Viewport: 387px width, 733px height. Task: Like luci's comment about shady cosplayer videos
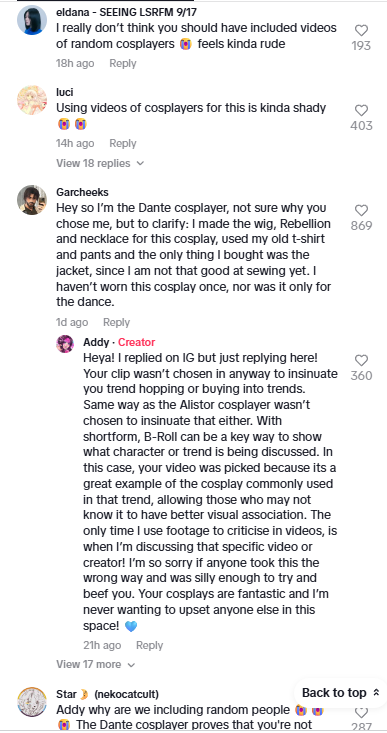(361, 111)
